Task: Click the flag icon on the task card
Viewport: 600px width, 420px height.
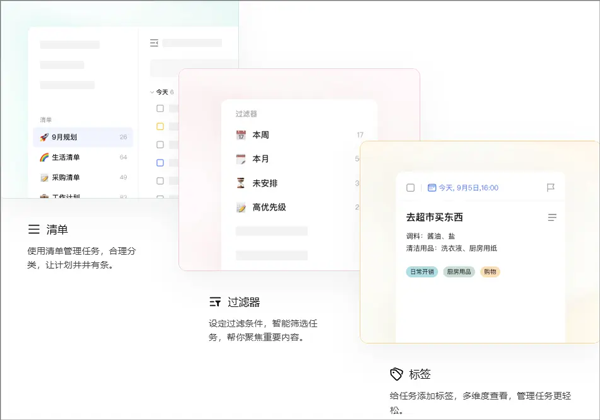Action: coord(550,187)
